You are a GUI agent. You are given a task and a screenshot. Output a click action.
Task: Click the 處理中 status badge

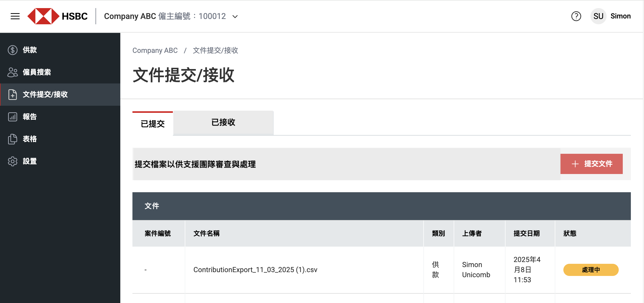(x=591, y=270)
